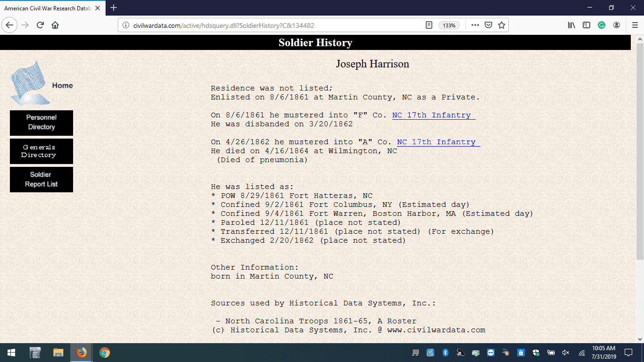Click "North Carolina Troops 1861-65, A Roster" text
The width and height of the screenshot is (644, 362).
coord(321,321)
